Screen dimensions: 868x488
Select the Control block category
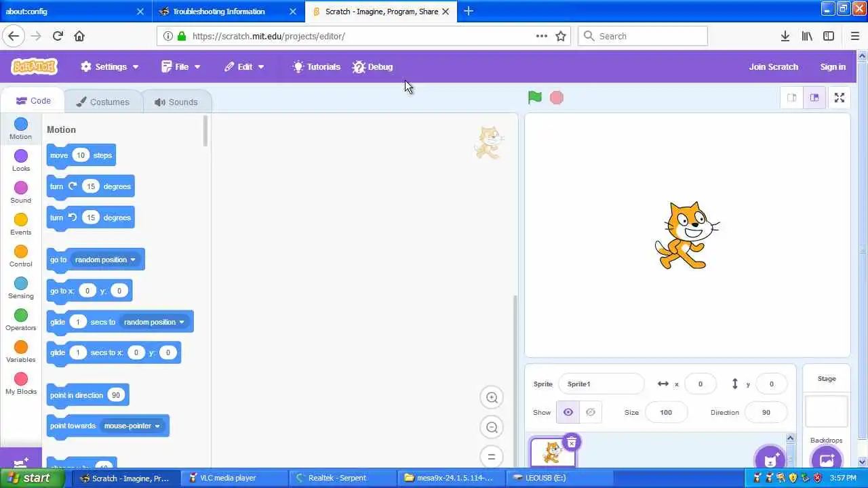click(x=21, y=256)
